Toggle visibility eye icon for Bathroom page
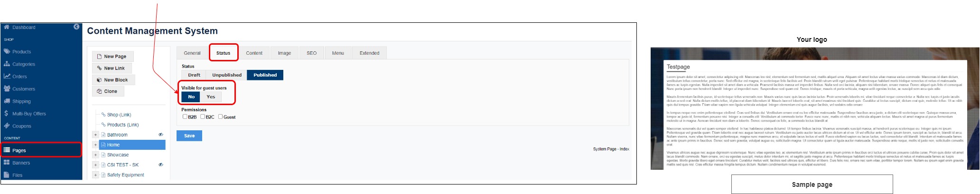 click(x=161, y=135)
